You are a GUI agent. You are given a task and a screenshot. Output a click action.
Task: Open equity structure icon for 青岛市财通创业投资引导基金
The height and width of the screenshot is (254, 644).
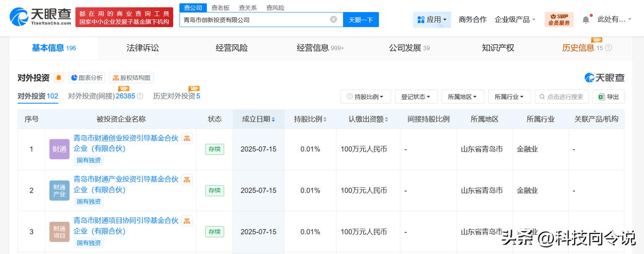click(187, 138)
